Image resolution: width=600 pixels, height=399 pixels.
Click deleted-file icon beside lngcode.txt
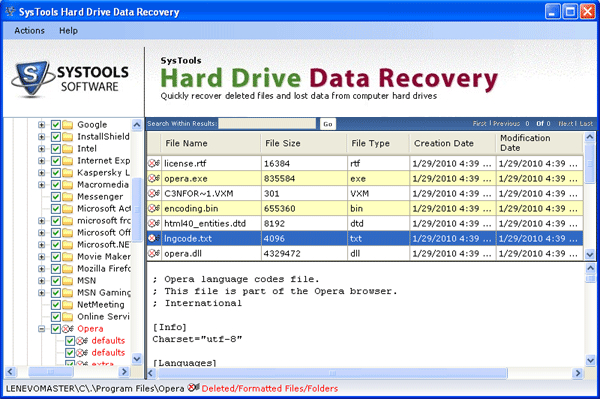[x=154, y=238]
